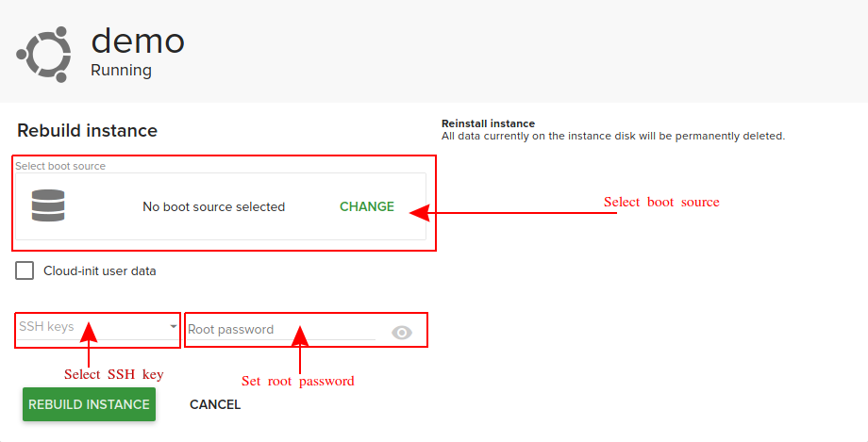Click the green REBUILD INSTANCE button
868x442 pixels.
89,404
